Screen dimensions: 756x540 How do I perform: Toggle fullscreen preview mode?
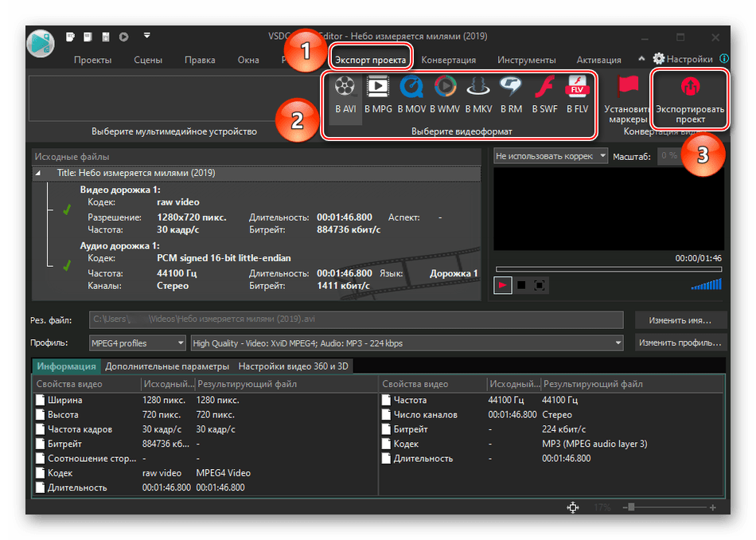[x=540, y=285]
